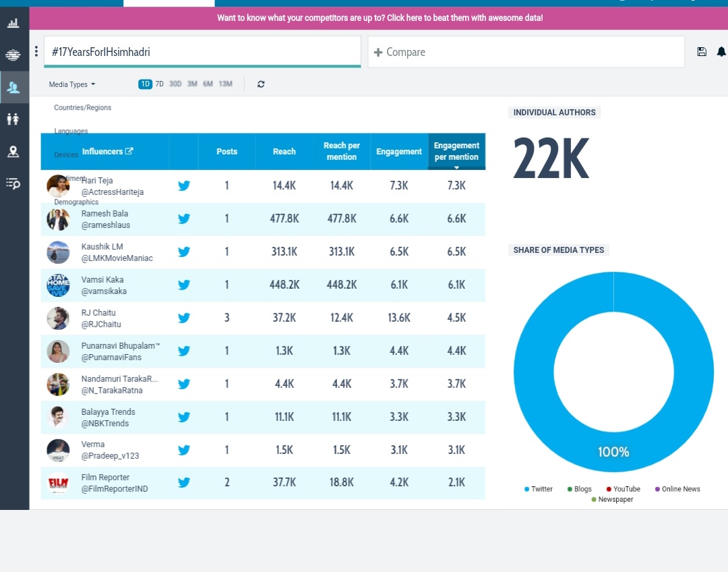This screenshot has height=572, width=728.
Task: Select the 13M time range
Action: click(x=225, y=84)
